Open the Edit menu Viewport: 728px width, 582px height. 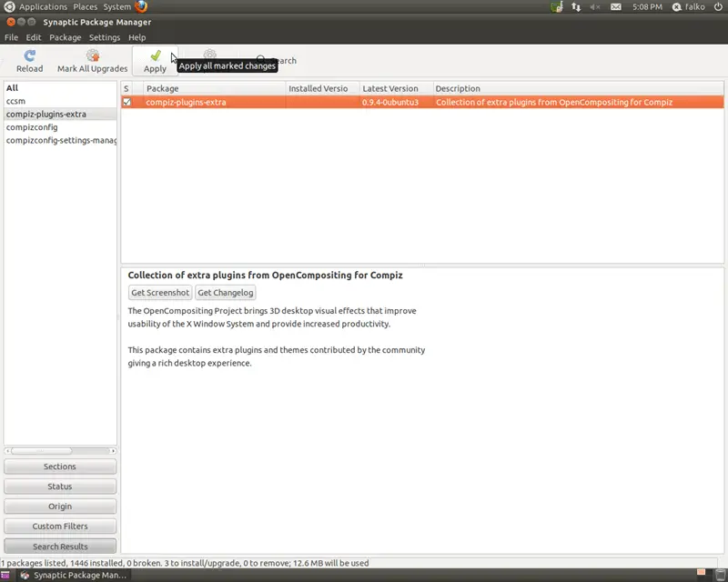tap(34, 37)
